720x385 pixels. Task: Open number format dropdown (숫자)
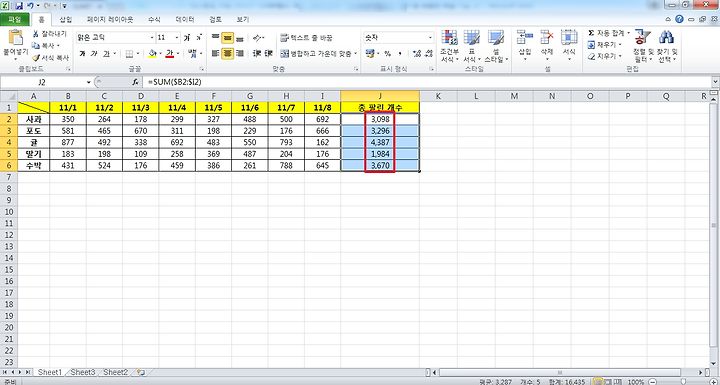tap(430, 38)
